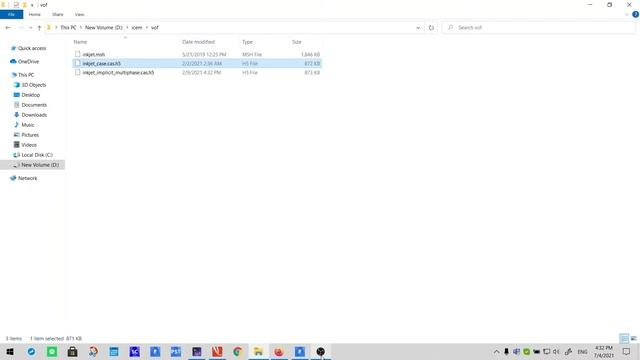640x360 pixels.
Task: Open Quick Access Toolbar customize dropdown
Action: pyautogui.click(x=32, y=5)
